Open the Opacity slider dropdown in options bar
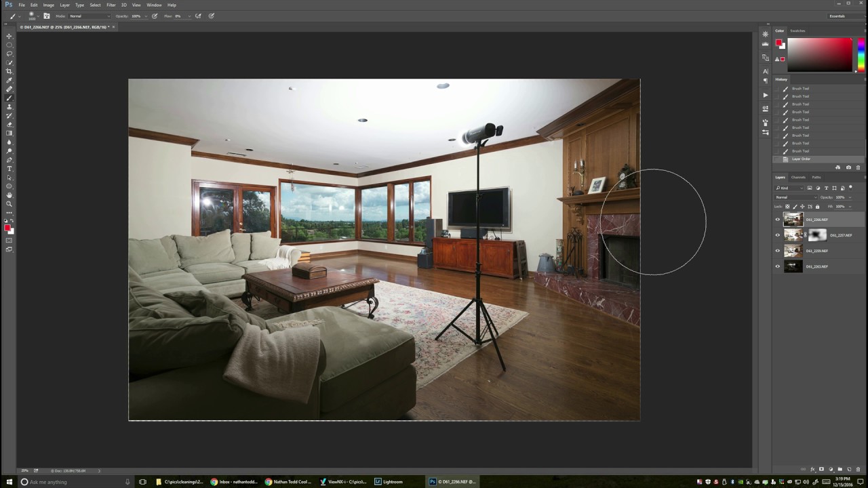 (146, 16)
